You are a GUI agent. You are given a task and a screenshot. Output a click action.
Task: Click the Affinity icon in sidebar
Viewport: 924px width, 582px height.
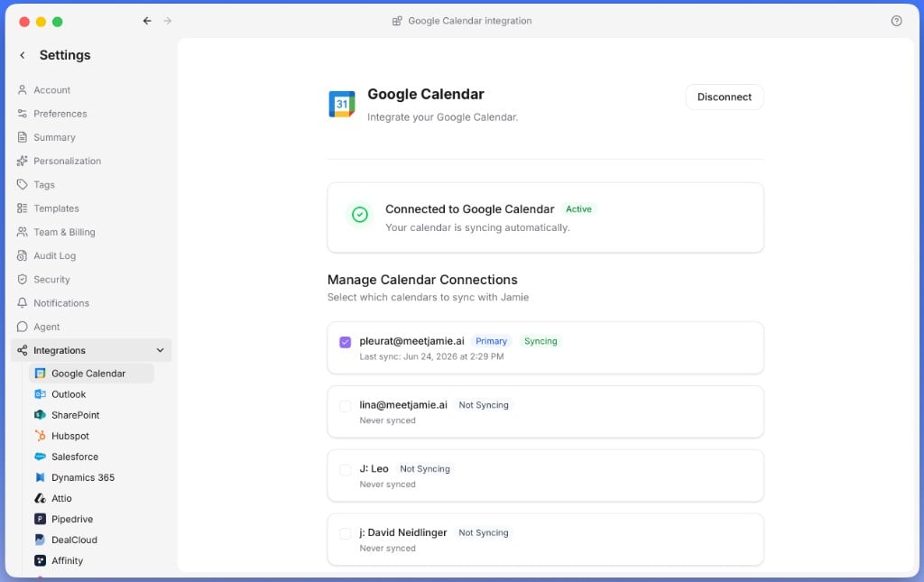(40, 560)
